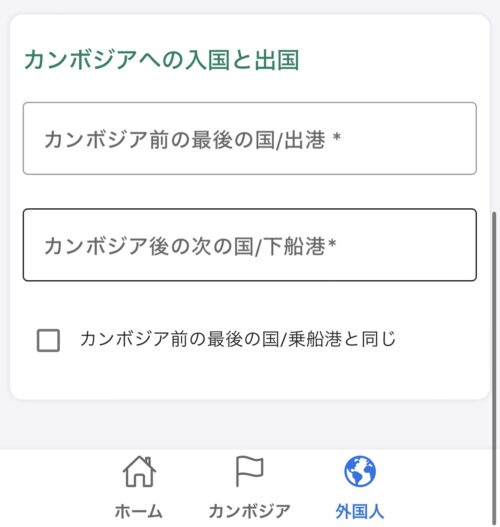Open the Cambodia section from the bottom navigation
Image resolution: width=500 pixels, height=527 pixels.
point(249,487)
